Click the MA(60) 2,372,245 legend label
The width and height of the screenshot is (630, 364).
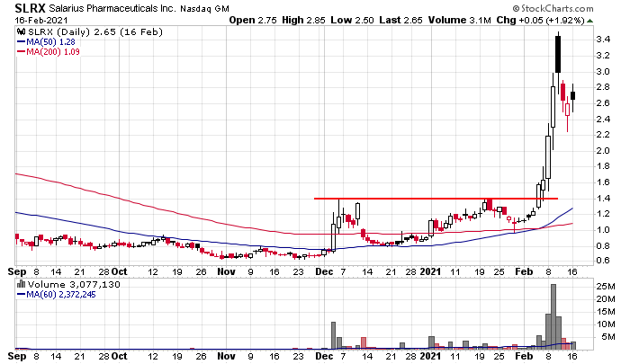[61, 295]
